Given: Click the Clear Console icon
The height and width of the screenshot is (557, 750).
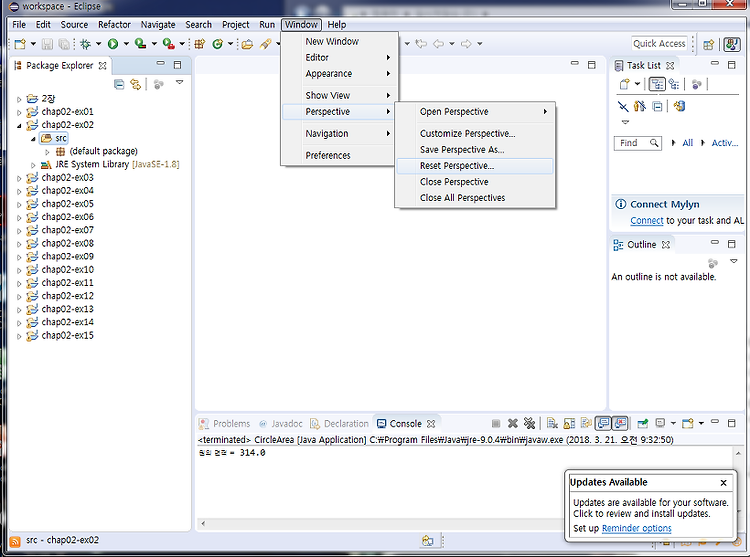Looking at the screenshot, I should coord(552,423).
